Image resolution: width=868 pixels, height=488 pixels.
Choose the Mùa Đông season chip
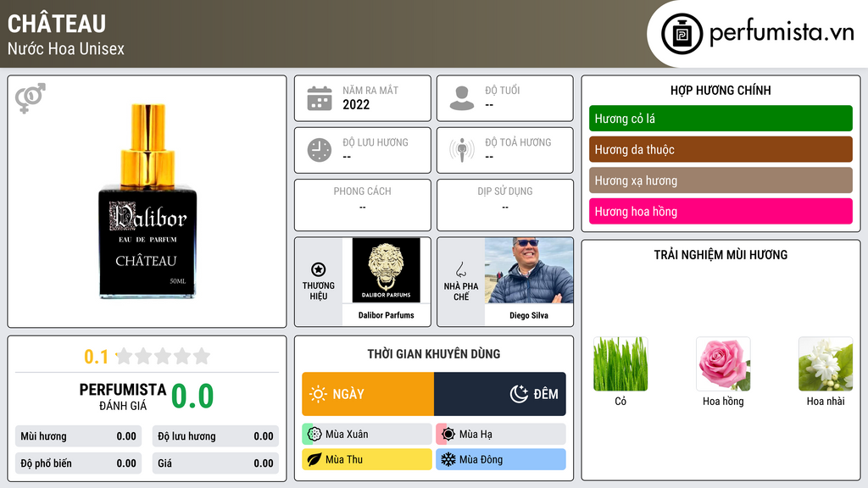[501, 459]
